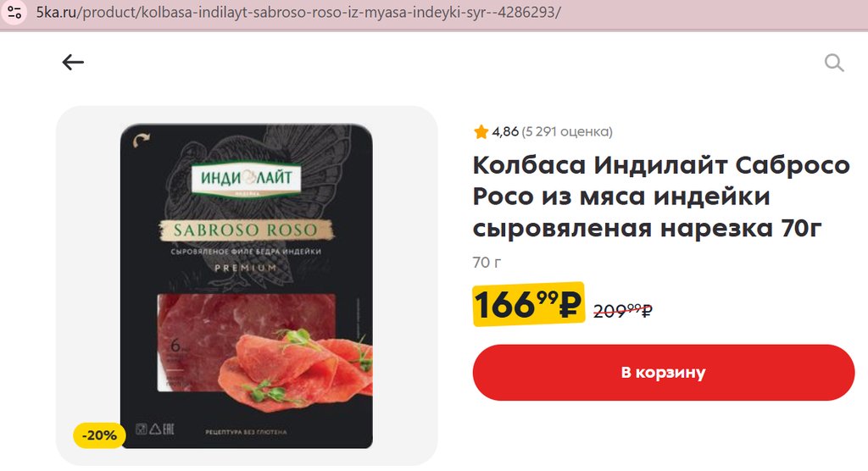Click the recycling triangle symbol on package
Image resolution: width=868 pixels, height=471 pixels.
[x=155, y=429]
